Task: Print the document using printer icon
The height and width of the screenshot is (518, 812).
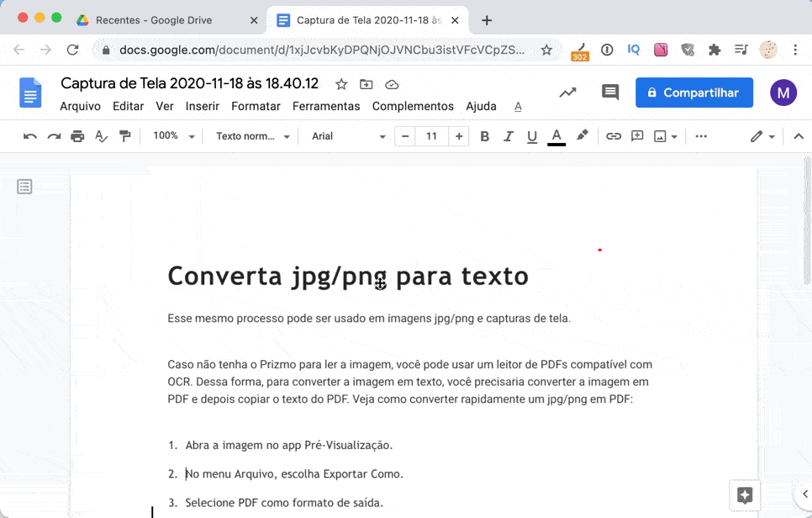Action: (x=77, y=136)
